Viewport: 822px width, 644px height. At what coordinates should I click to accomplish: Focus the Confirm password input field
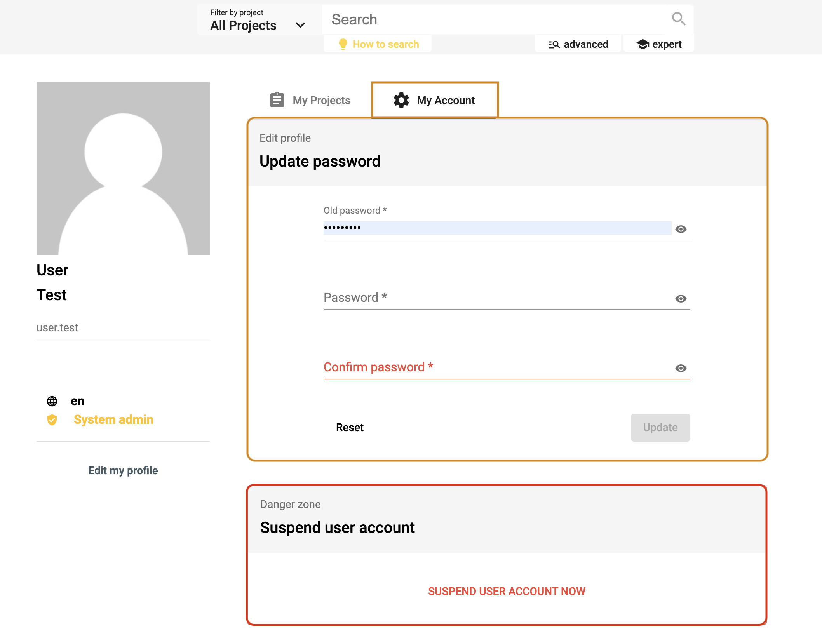click(x=498, y=367)
